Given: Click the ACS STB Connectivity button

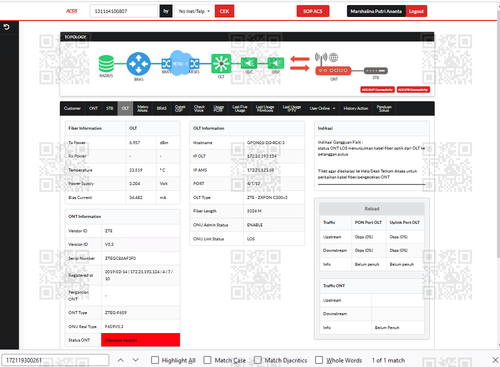Looking at the screenshot, I should tap(413, 89).
